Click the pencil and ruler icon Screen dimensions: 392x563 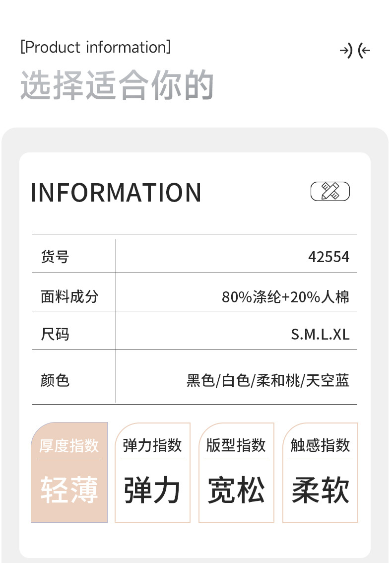[330, 191]
